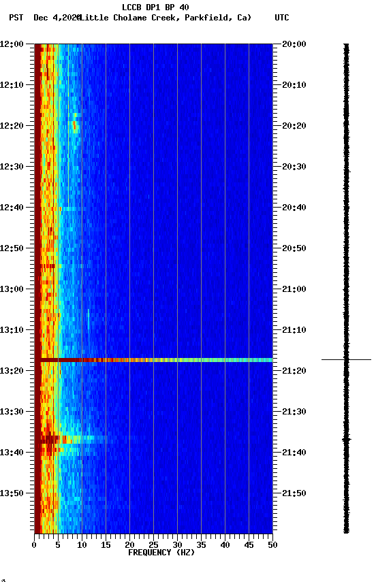Click the broadband horizontal spike line in spectrogram
376x588 pixels.
(153, 360)
